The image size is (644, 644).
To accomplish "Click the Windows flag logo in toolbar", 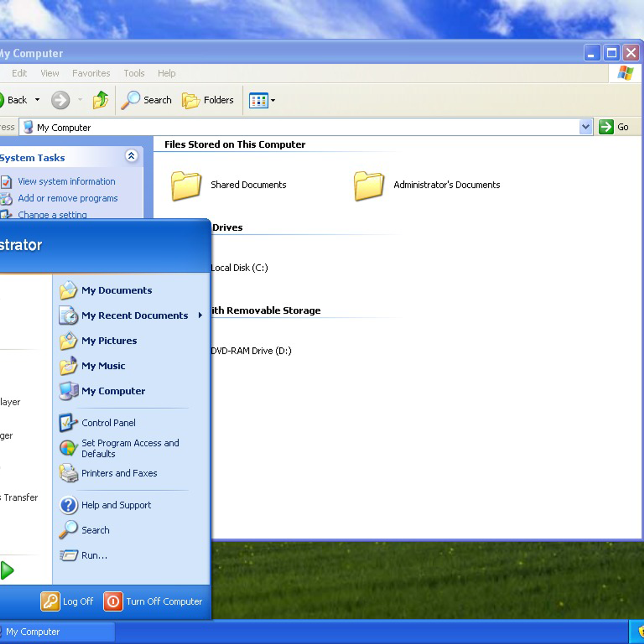I will [x=626, y=73].
